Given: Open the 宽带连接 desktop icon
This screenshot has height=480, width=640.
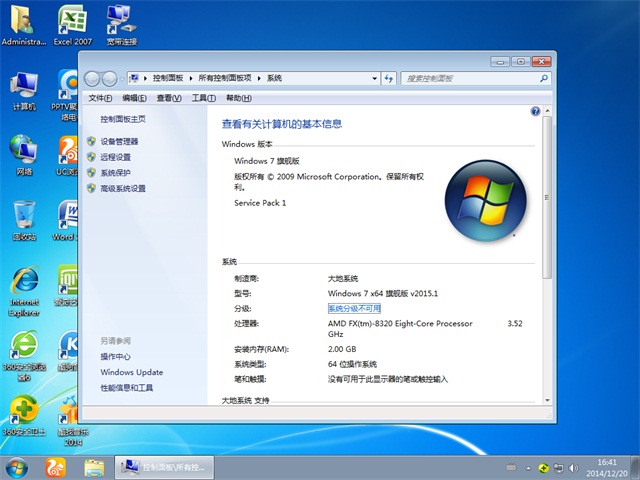Looking at the screenshot, I should click(x=120, y=23).
